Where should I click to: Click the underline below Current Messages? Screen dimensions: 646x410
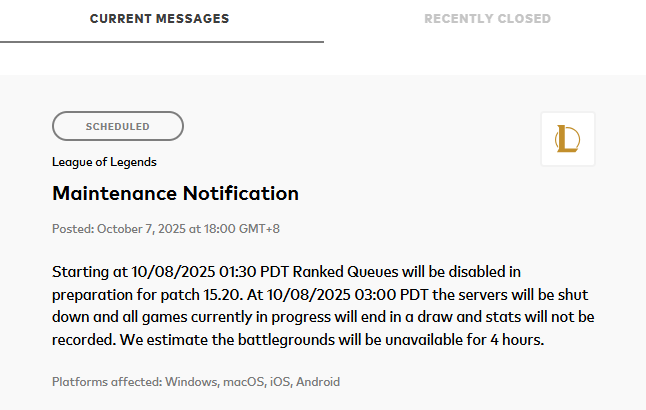point(161,42)
